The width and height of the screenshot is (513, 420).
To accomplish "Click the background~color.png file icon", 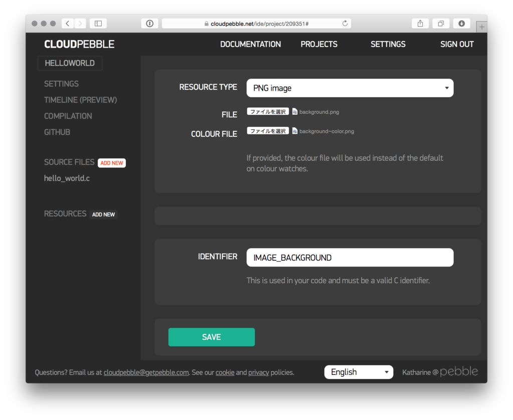I will pos(295,131).
